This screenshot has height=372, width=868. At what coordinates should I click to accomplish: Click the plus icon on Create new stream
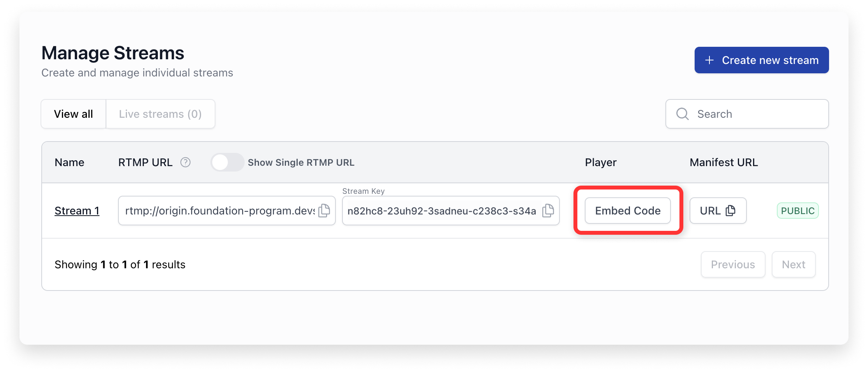(709, 60)
